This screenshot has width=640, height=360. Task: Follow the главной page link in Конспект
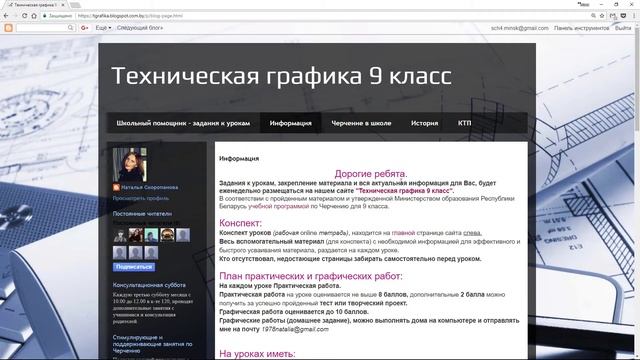tap(403, 233)
